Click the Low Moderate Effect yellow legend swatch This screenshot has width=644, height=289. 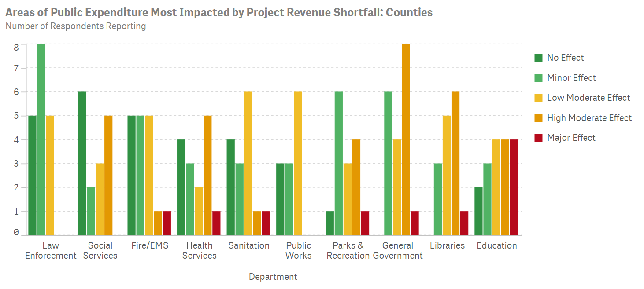click(538, 98)
